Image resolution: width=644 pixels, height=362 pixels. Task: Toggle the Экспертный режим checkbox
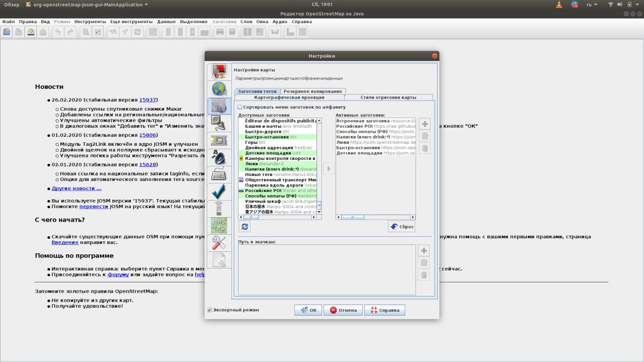click(210, 310)
